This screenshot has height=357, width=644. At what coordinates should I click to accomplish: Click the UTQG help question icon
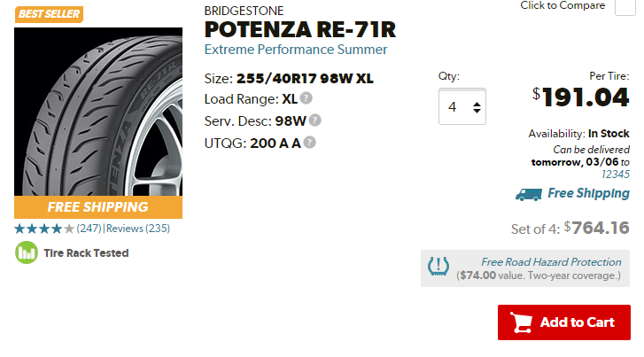309,142
